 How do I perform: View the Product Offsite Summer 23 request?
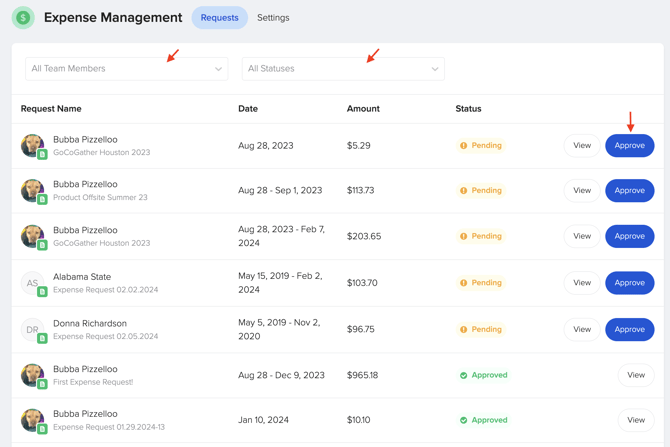tap(581, 190)
